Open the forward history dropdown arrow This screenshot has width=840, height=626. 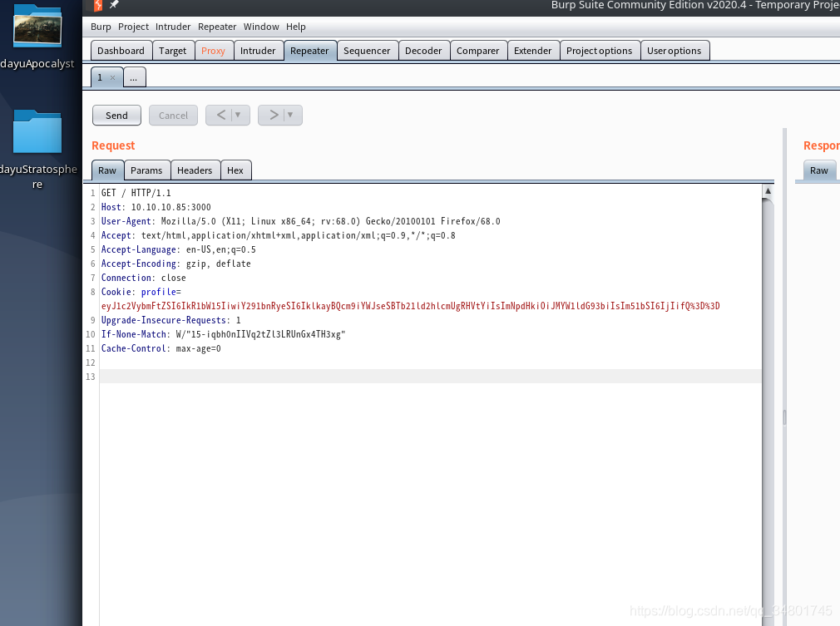pos(290,115)
